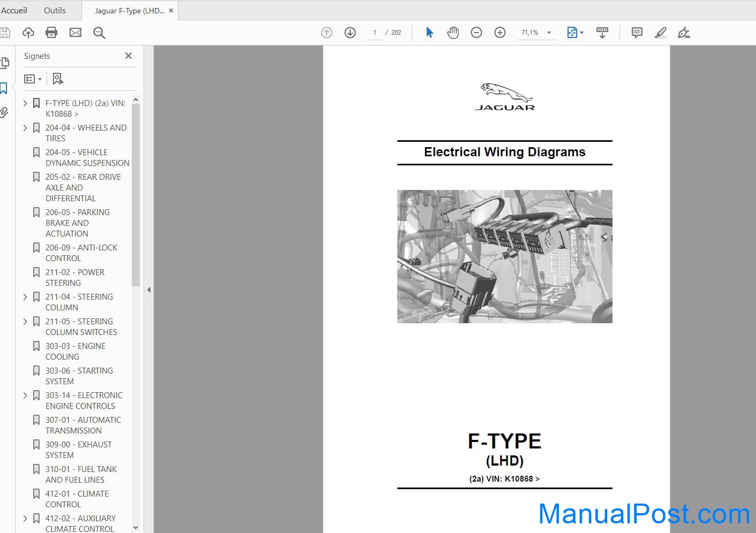Open bookmark 310-01 Fuel Tank and Fuel Lines

click(x=81, y=474)
